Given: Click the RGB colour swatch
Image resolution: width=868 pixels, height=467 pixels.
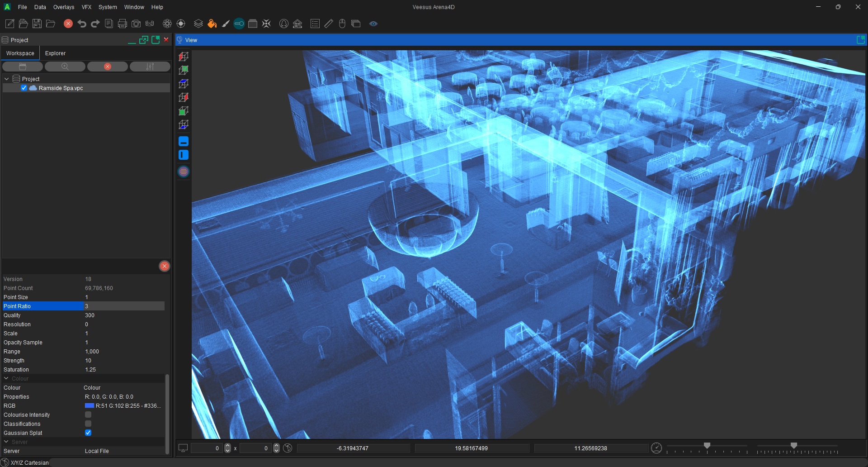Looking at the screenshot, I should tap(90, 406).
